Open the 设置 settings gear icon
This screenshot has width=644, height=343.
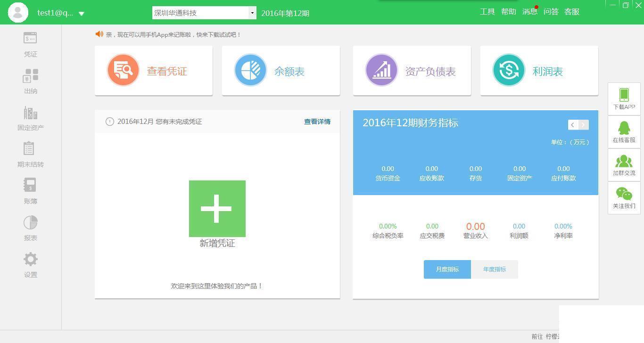(x=30, y=259)
